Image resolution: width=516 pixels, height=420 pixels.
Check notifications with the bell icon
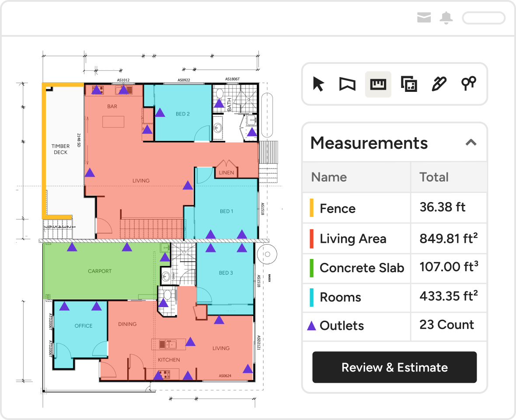point(446,18)
